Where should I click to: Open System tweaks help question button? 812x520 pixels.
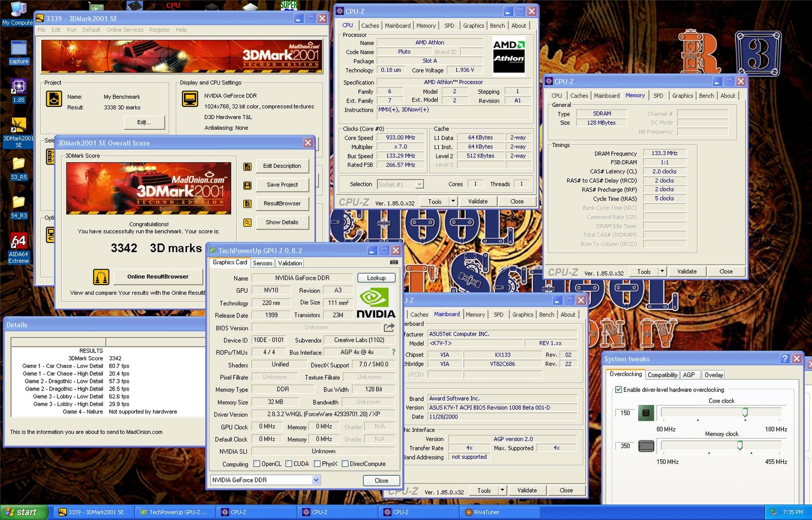[785, 358]
